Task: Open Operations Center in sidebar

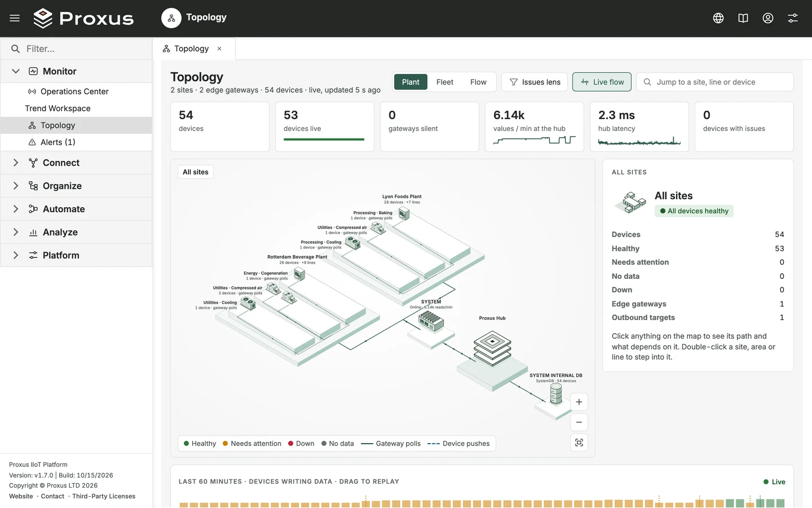Action: click(76, 91)
